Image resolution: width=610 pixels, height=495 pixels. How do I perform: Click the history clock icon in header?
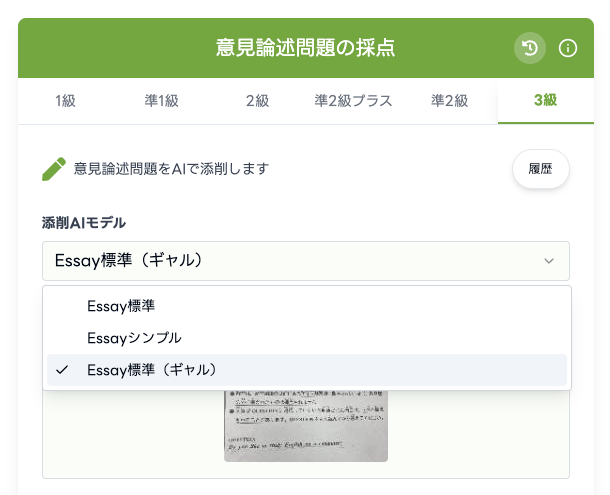pos(530,47)
